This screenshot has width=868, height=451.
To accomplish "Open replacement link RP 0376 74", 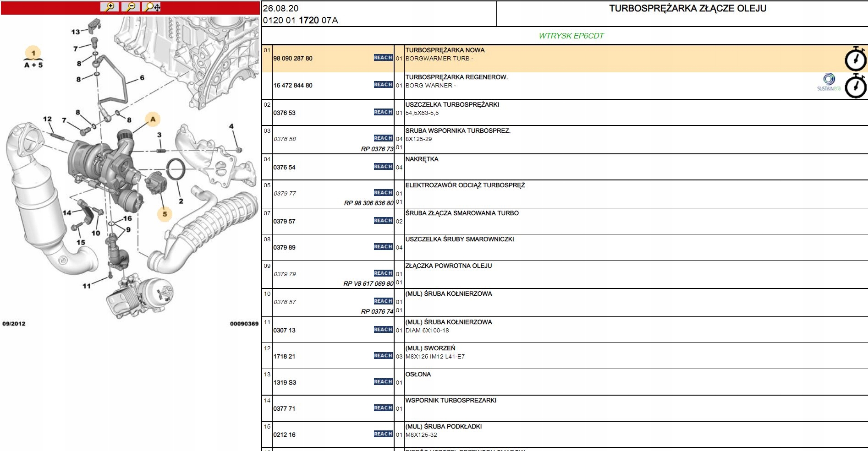I will [x=377, y=311].
